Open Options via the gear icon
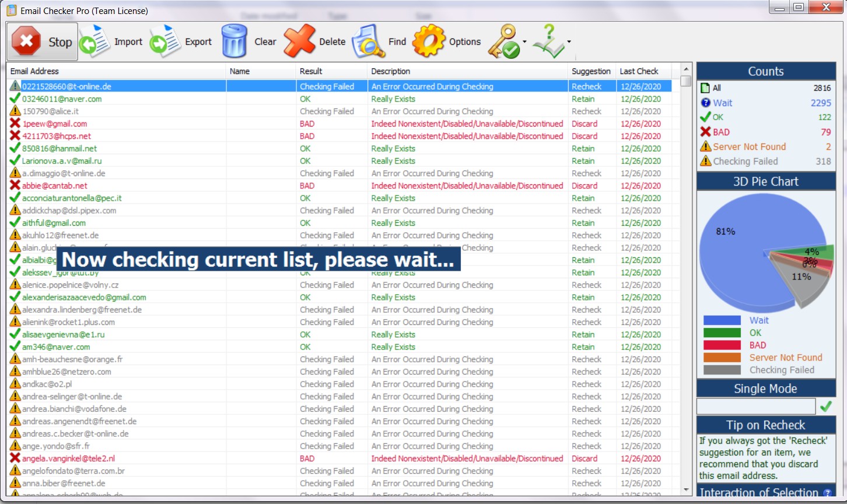This screenshot has height=504, width=847. (429, 41)
